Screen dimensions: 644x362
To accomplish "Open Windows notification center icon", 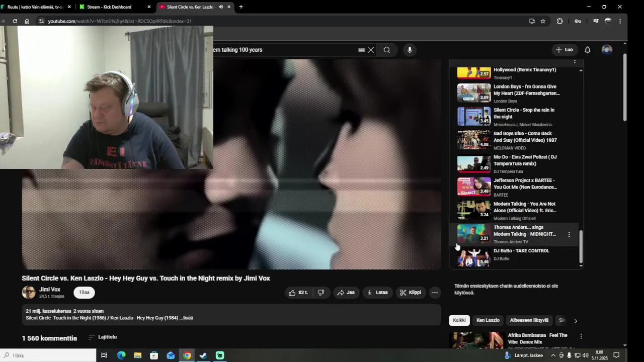I will [x=616, y=355].
